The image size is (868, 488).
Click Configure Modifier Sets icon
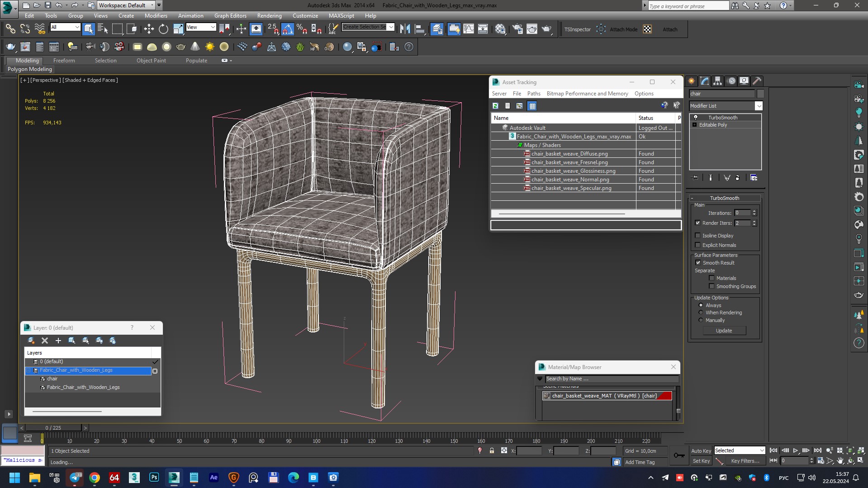[754, 178]
